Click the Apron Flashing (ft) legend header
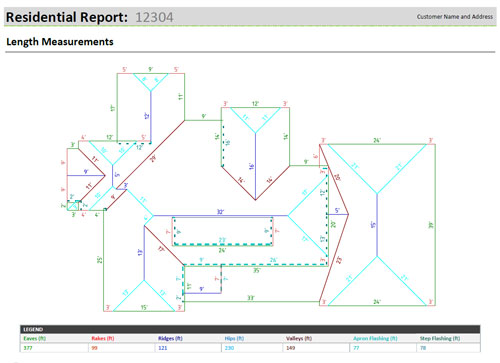500x363 pixels. pyautogui.click(x=375, y=338)
